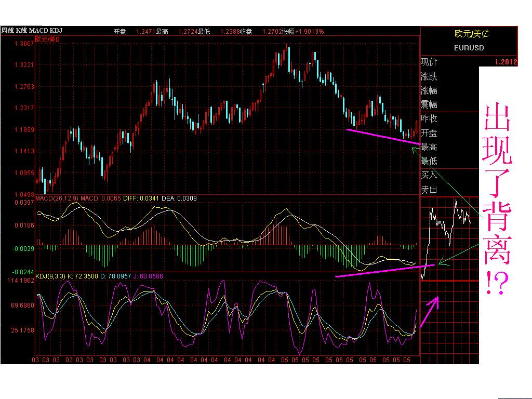Click the 69.6860 KDJ axis label
532x399 pixels.
(22, 305)
